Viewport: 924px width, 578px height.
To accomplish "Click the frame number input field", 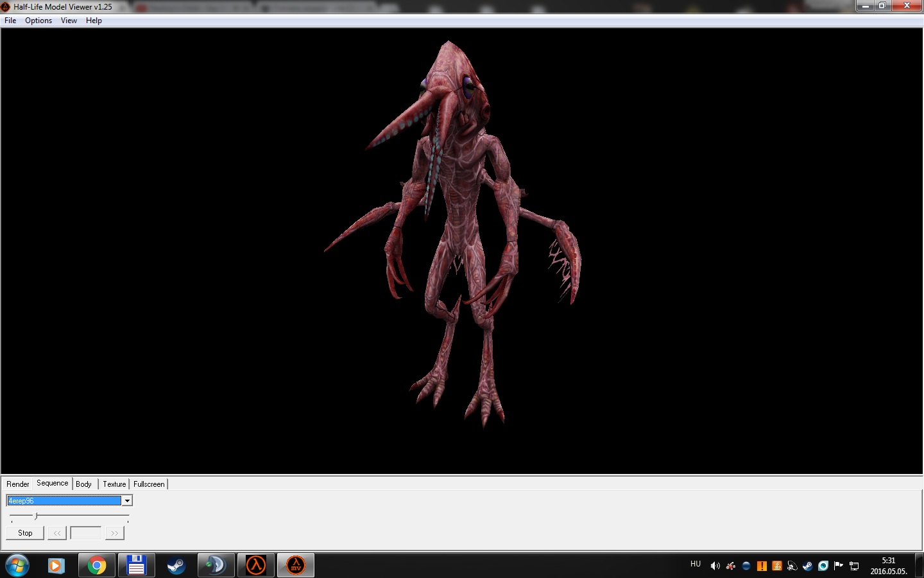I will [85, 533].
